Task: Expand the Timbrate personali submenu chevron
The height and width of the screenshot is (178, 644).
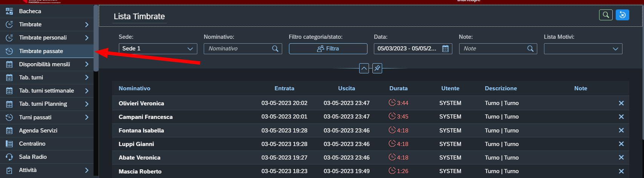Action: tap(87, 38)
